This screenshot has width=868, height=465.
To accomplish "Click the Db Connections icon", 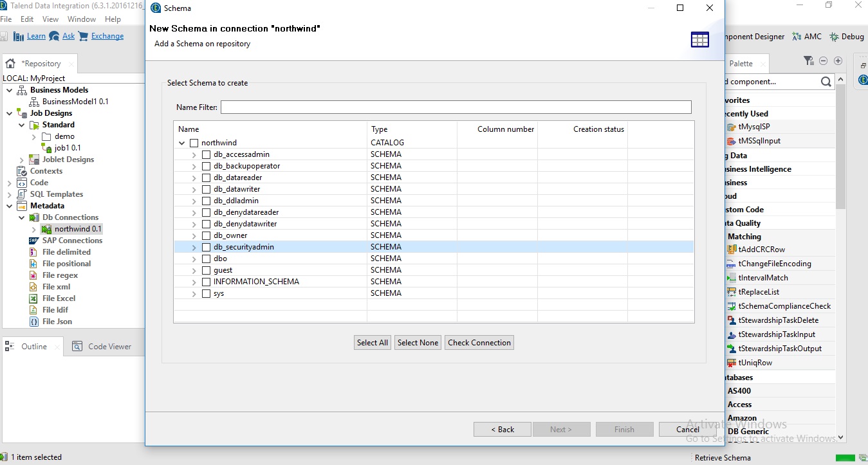I will tap(34, 217).
